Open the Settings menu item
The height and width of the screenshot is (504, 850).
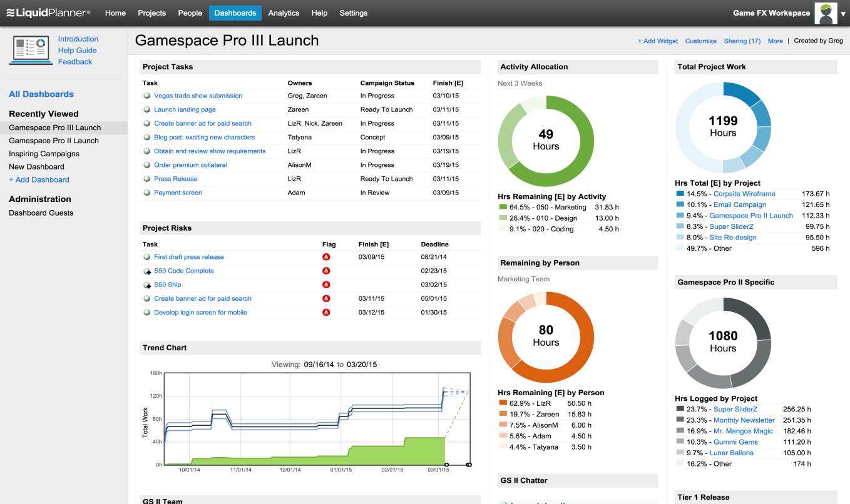pyautogui.click(x=353, y=13)
